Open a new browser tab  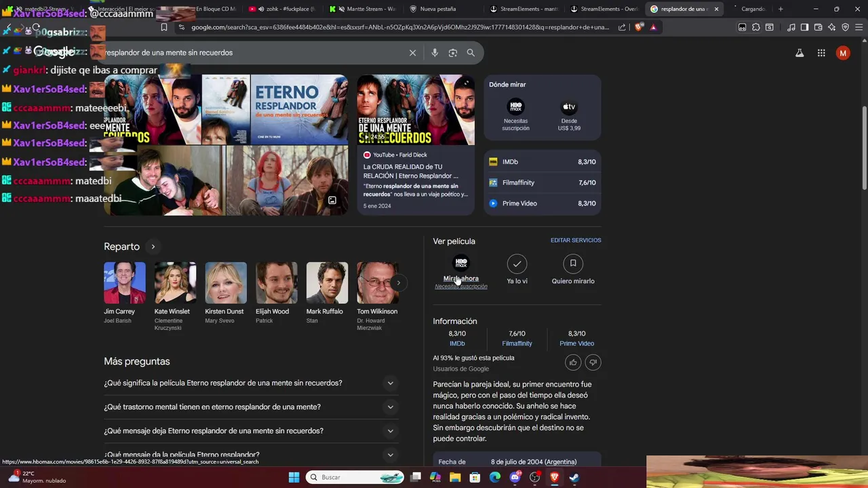pos(781,9)
